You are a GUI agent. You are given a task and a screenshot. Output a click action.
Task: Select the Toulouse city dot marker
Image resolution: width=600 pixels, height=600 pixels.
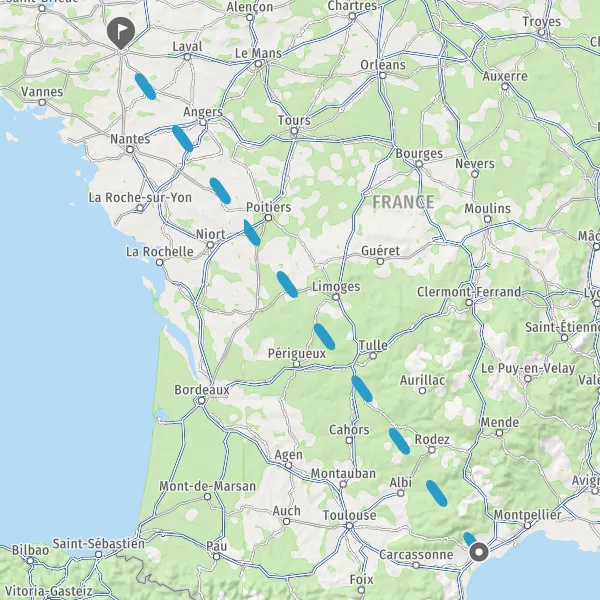pos(349,526)
